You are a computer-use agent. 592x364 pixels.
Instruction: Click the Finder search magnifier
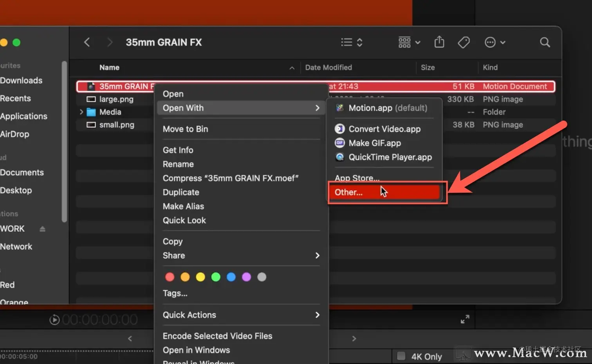(x=545, y=42)
